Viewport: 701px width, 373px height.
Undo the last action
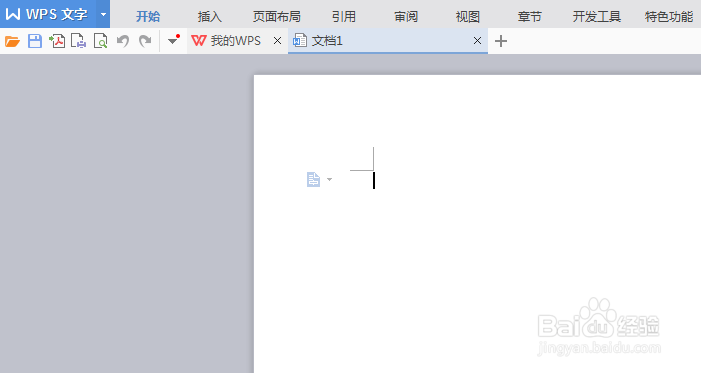tap(122, 41)
